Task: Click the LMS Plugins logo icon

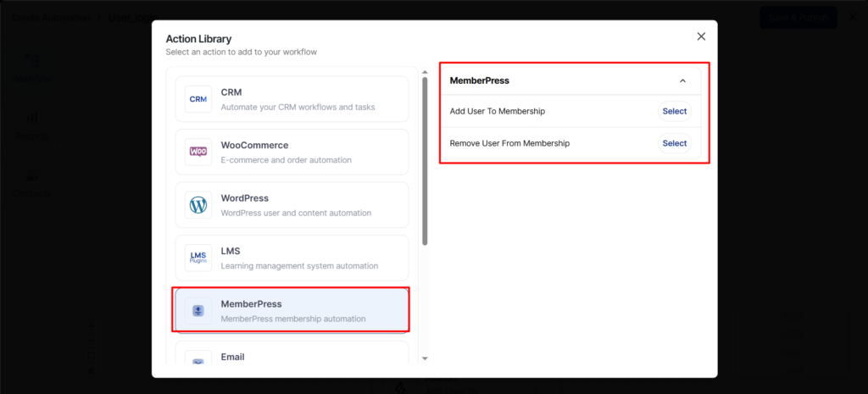Action: tap(198, 258)
